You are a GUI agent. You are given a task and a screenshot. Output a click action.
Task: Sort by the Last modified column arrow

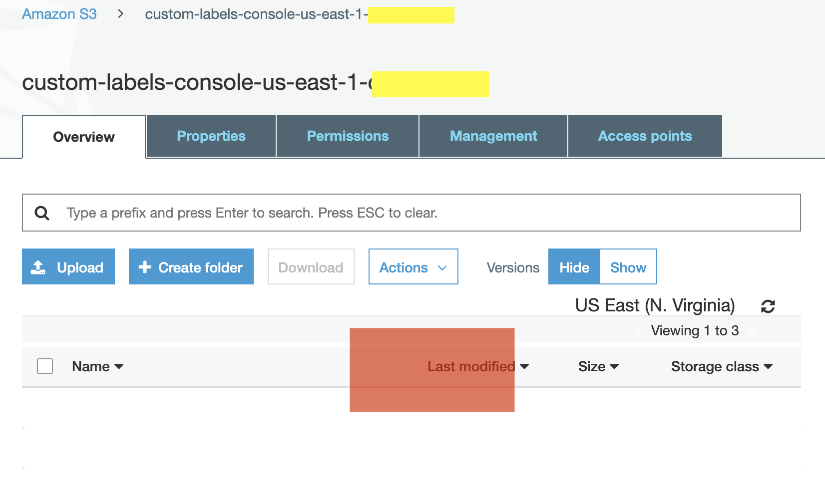[524, 366]
